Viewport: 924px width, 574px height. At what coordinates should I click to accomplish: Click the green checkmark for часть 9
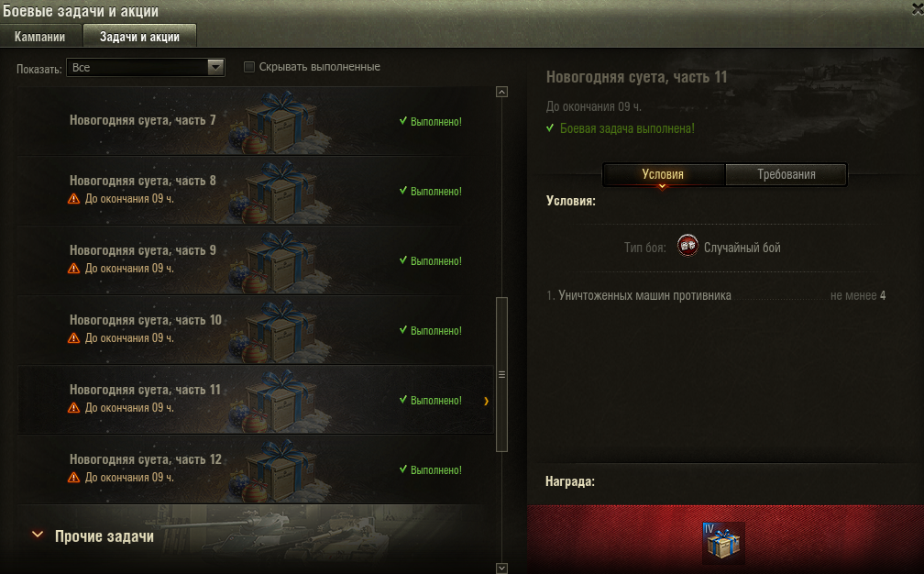(x=403, y=259)
